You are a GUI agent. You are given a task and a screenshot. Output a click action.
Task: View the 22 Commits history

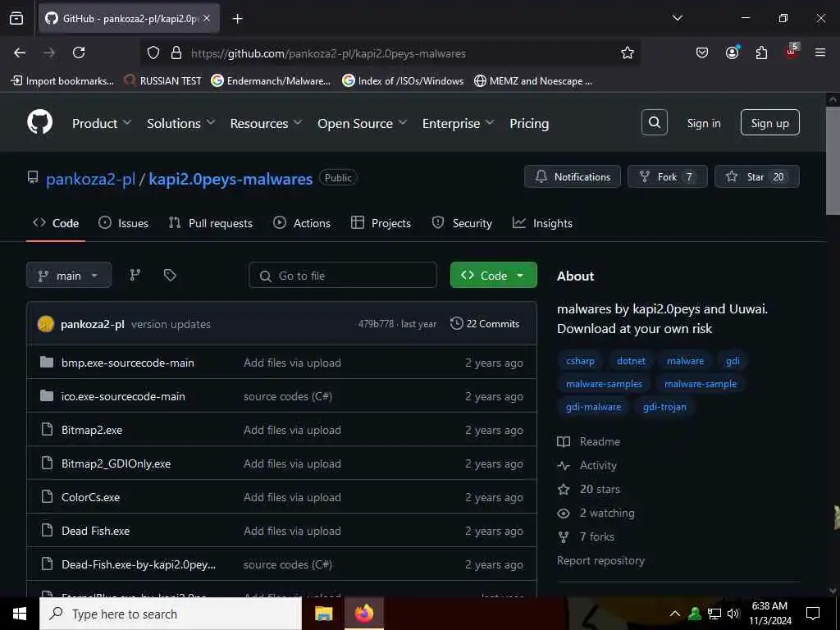(x=485, y=323)
